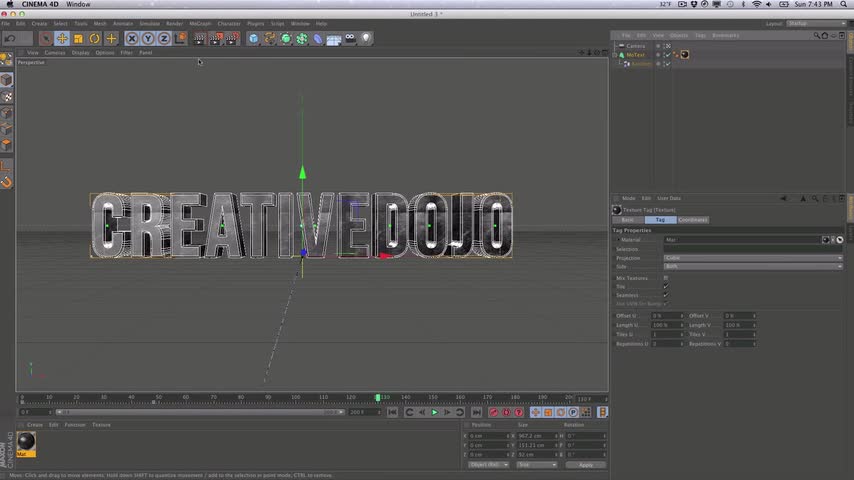Activate the Scale tool
Screen dimensions: 854x480
pyautogui.click(x=78, y=39)
